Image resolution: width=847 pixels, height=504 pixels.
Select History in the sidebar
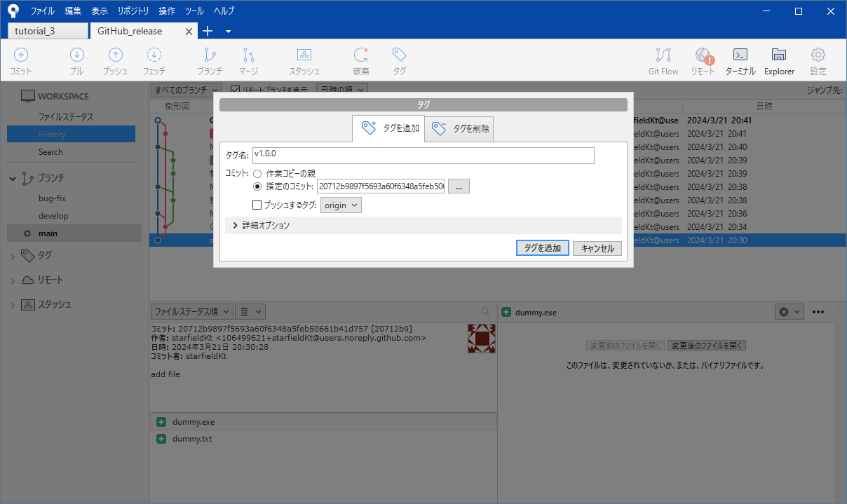(x=72, y=134)
